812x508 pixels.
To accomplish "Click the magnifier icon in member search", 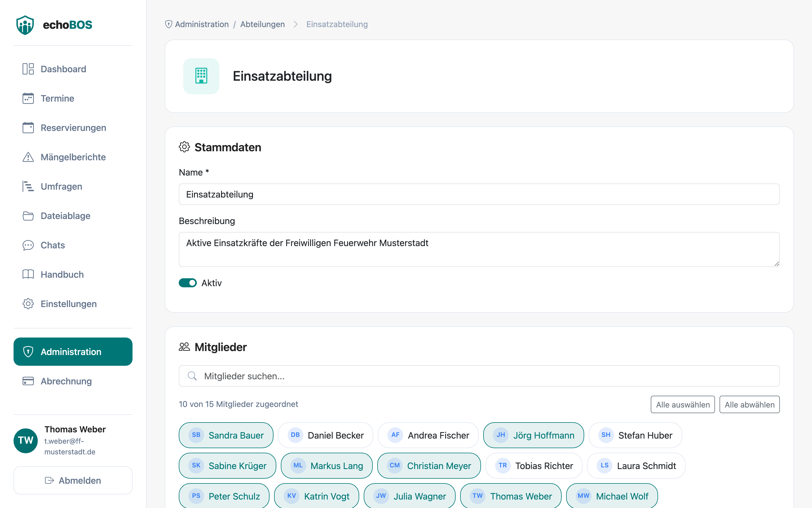I will 192,376.
